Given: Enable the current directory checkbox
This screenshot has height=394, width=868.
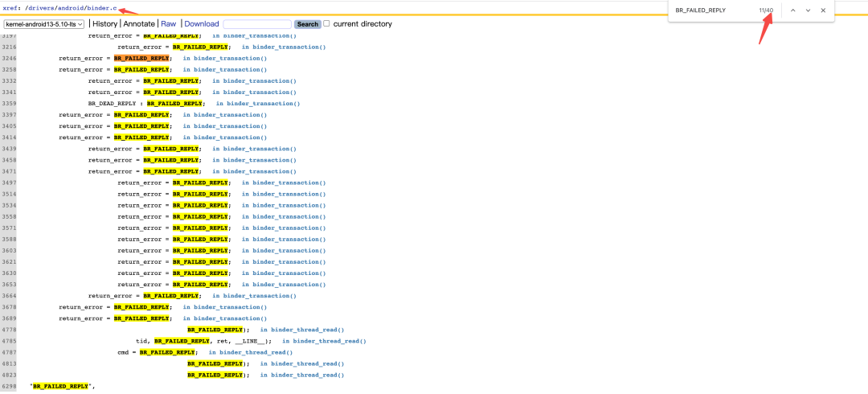Looking at the screenshot, I should (326, 24).
